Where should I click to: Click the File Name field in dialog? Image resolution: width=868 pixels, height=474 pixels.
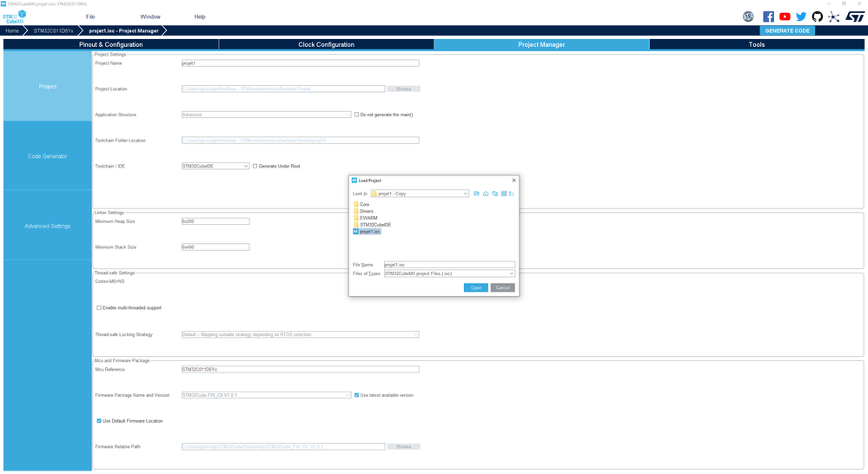click(x=449, y=265)
